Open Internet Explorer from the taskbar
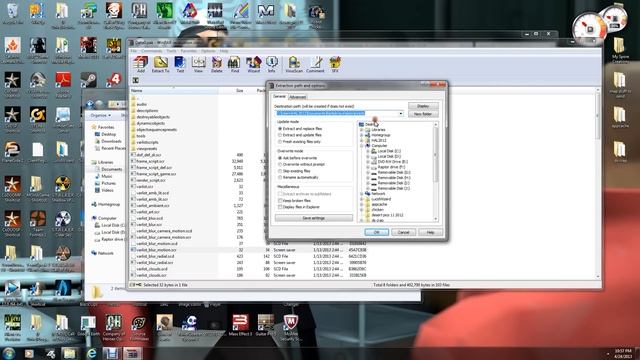Image resolution: width=640 pixels, height=360 pixels. [x=91, y=353]
